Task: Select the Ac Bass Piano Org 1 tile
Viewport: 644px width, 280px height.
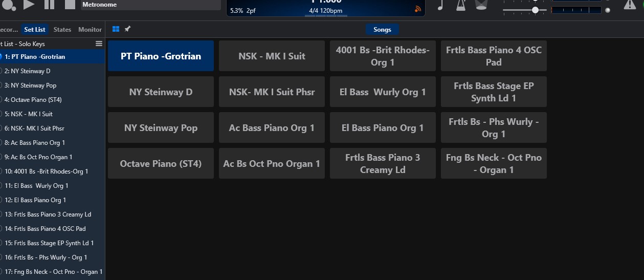Action: [x=272, y=127]
